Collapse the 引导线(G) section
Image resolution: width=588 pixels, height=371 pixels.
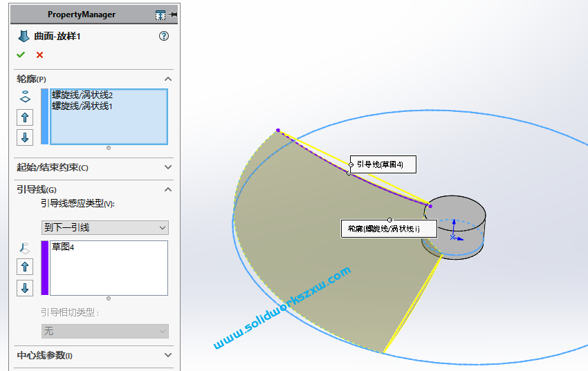[168, 190]
